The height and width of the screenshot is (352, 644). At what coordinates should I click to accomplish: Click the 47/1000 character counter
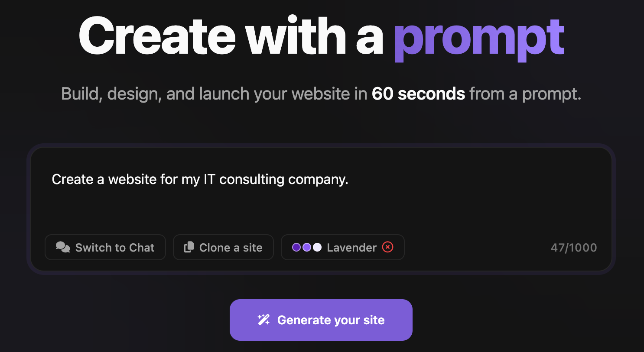574,248
